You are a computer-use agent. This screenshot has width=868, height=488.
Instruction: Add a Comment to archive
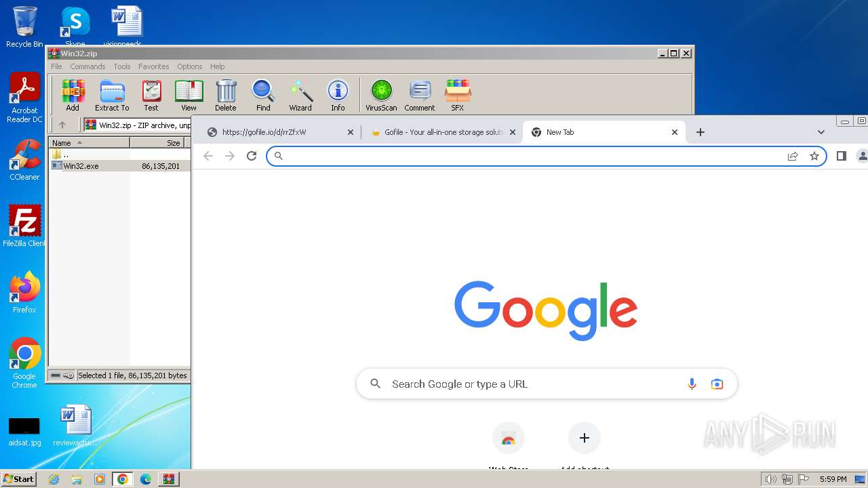click(420, 95)
